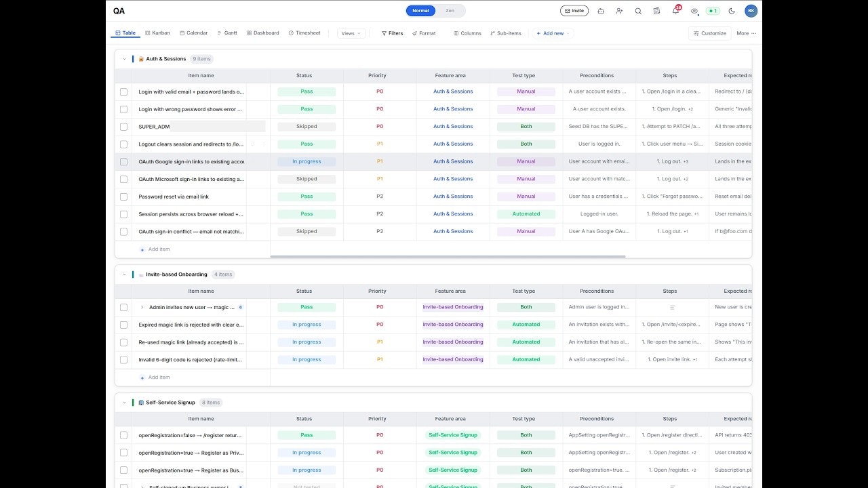Click the horizontal scrollbar under Auth & Sessions table
The width and height of the screenshot is (868, 488).
point(448,256)
